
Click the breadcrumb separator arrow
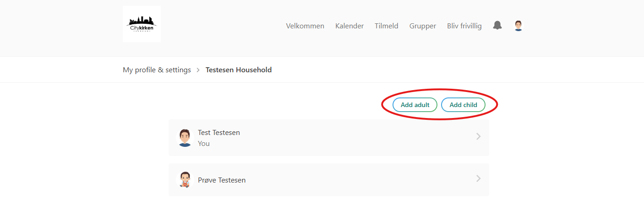coord(198,70)
